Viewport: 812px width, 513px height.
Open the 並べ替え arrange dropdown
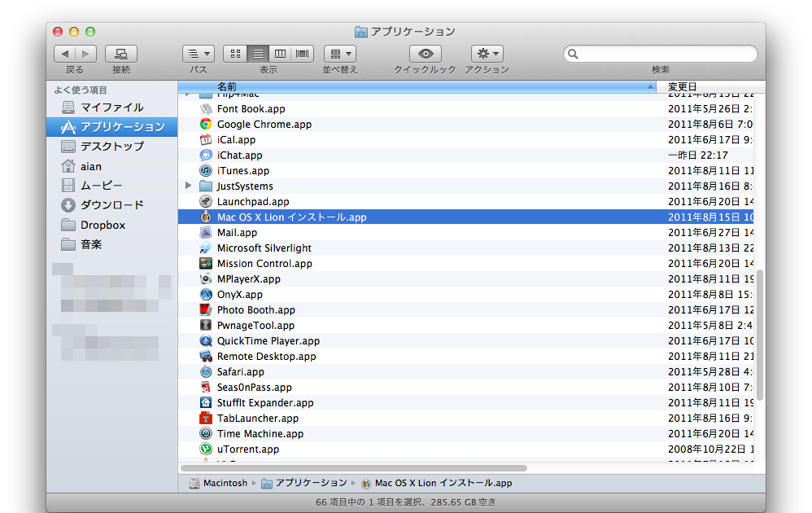coord(340,54)
